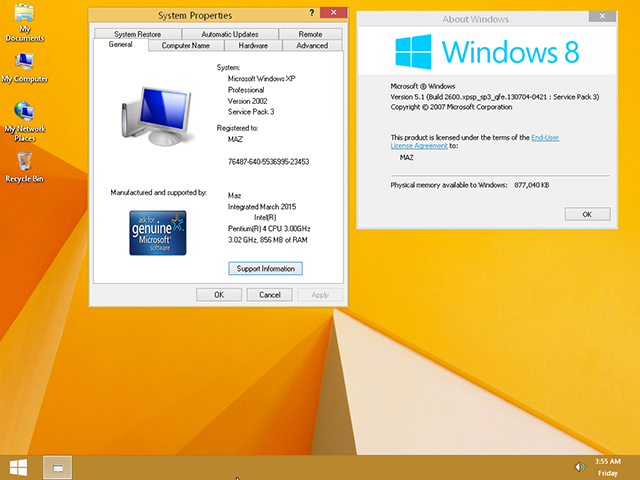Click the help question mark in System Properties
Viewport: 640px width, 480px height.
click(x=312, y=13)
